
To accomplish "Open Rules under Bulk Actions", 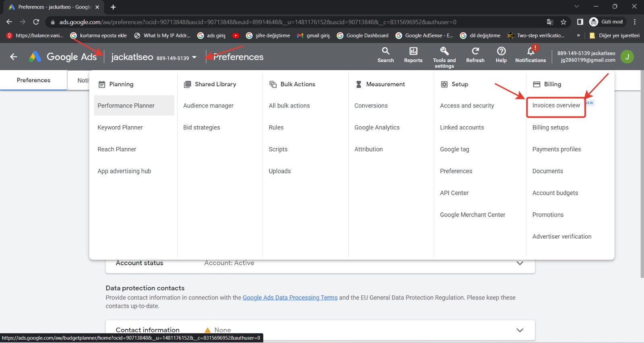I will 276,127.
